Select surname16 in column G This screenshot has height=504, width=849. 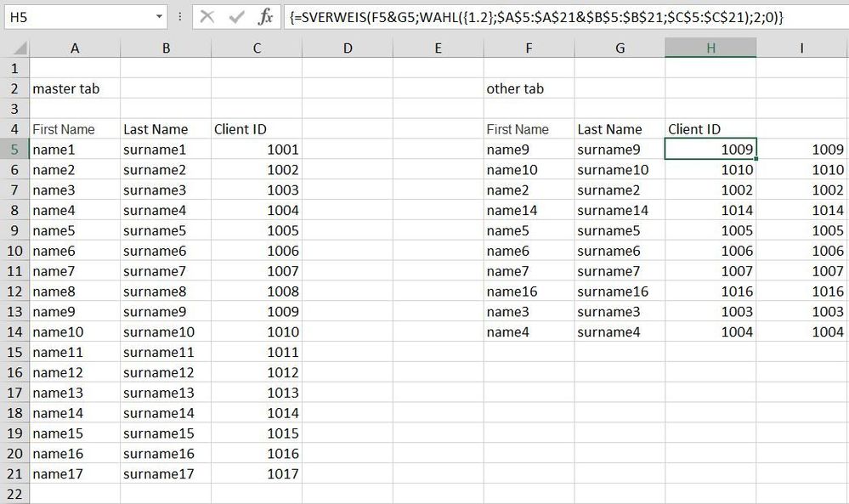pos(620,292)
